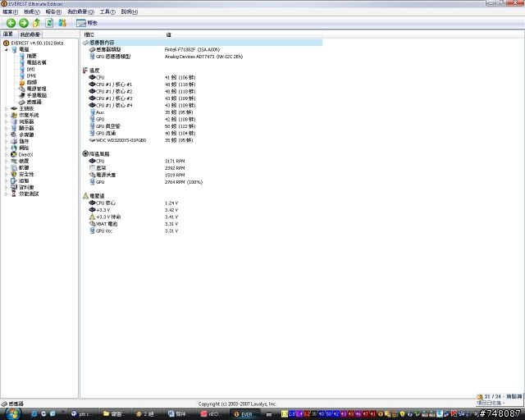Select the IPMI tree item
This screenshot has width=525, height=420.
point(31,76)
